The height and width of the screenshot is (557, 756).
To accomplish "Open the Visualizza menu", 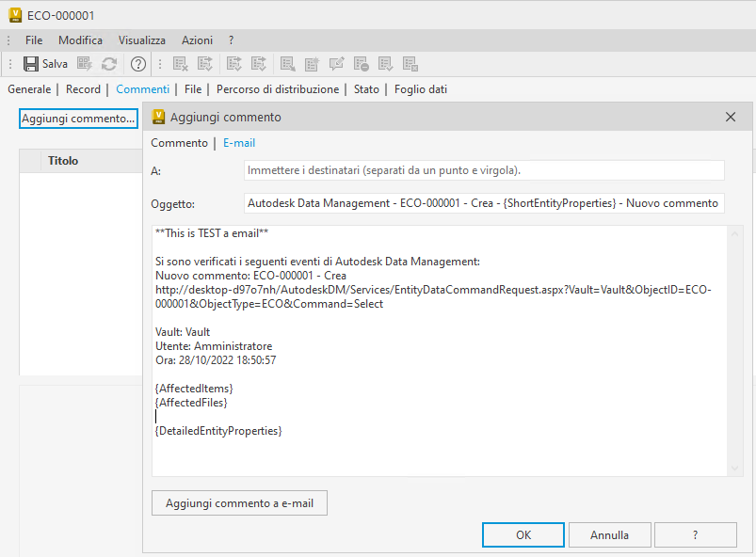I will [142, 40].
